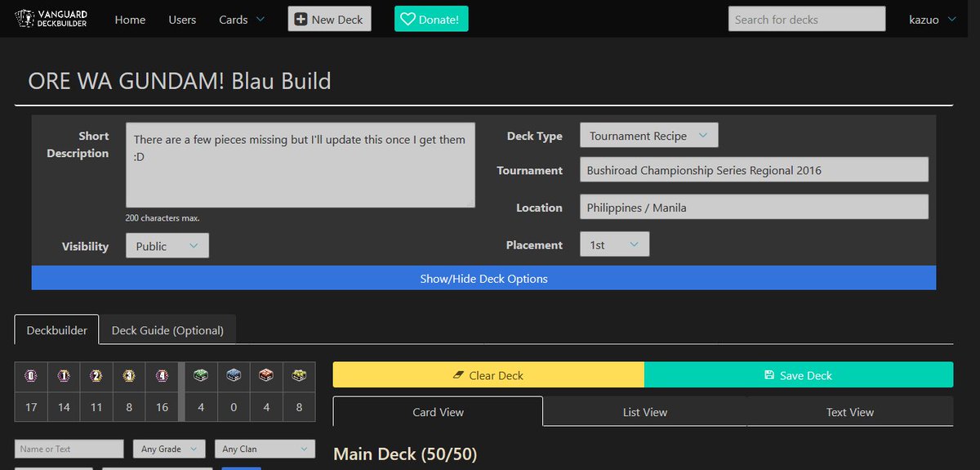980x470 pixels.
Task: Click the New Deck button
Action: click(x=330, y=20)
